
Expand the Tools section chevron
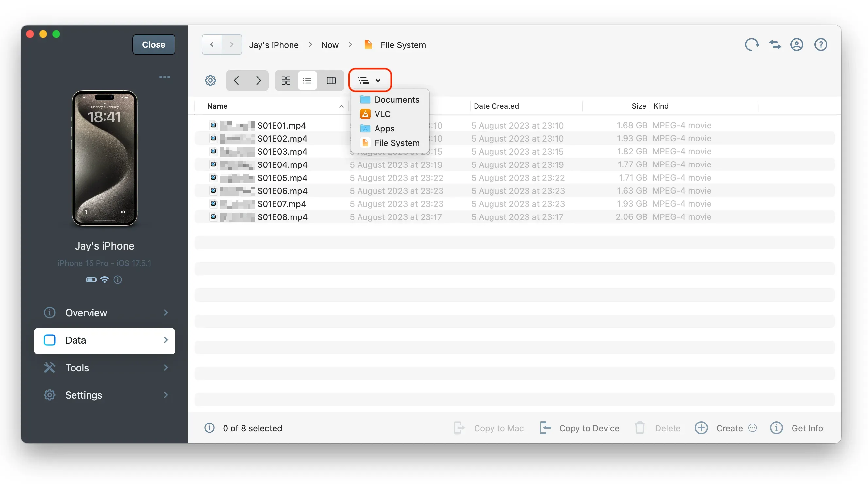(x=165, y=367)
